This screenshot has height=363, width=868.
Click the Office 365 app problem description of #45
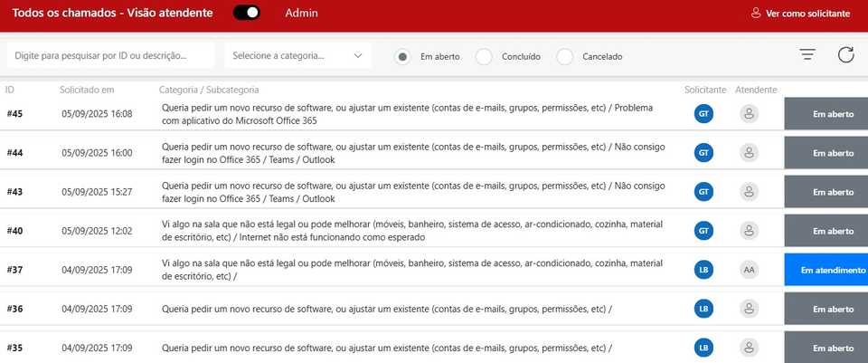(408, 114)
